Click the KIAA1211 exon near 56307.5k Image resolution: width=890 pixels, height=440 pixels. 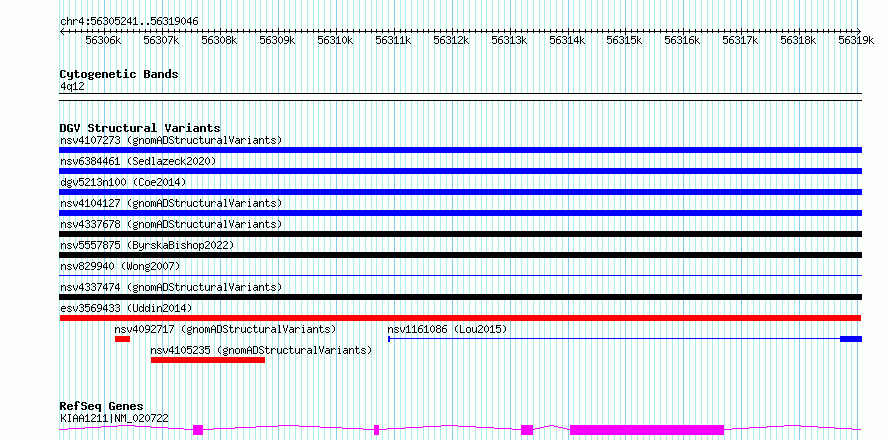tap(198, 430)
